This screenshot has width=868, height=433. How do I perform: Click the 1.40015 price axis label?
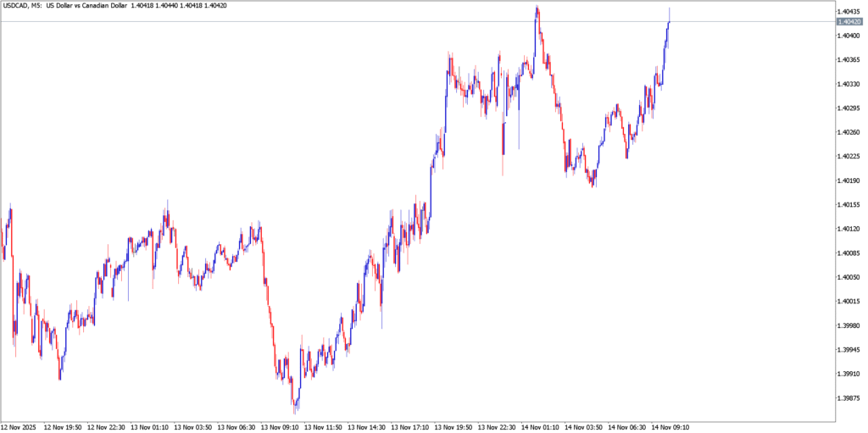click(849, 302)
